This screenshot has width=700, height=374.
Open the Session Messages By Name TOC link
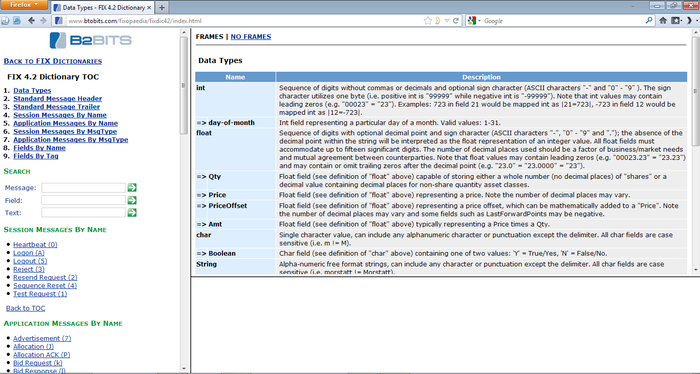(60, 115)
